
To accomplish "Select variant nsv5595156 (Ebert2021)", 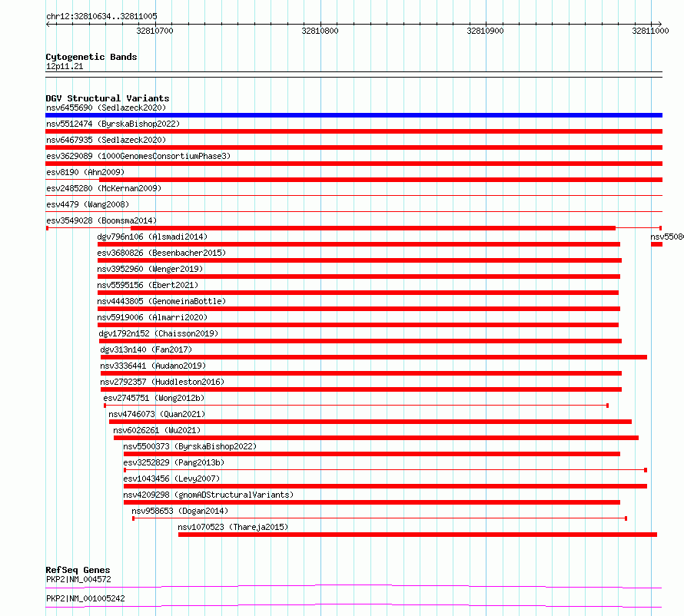I will (148, 285).
